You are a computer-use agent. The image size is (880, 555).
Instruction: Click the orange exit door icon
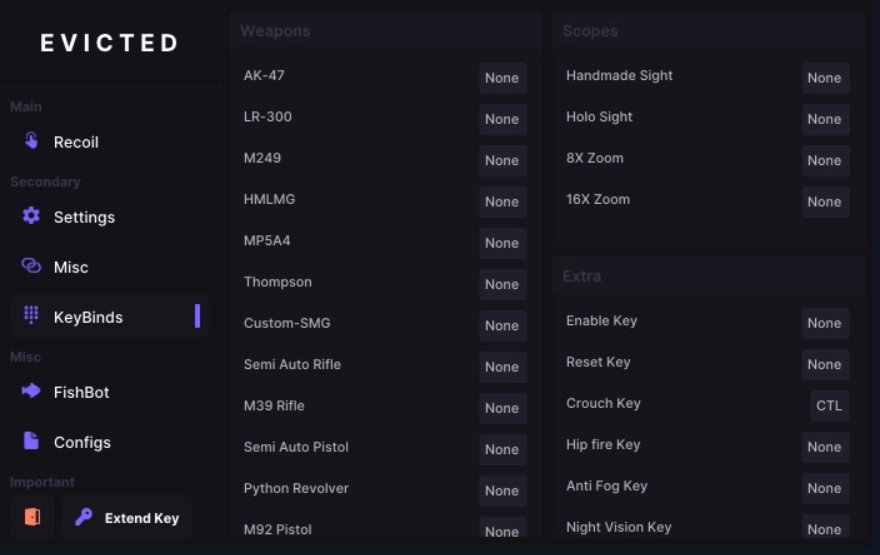point(32,517)
